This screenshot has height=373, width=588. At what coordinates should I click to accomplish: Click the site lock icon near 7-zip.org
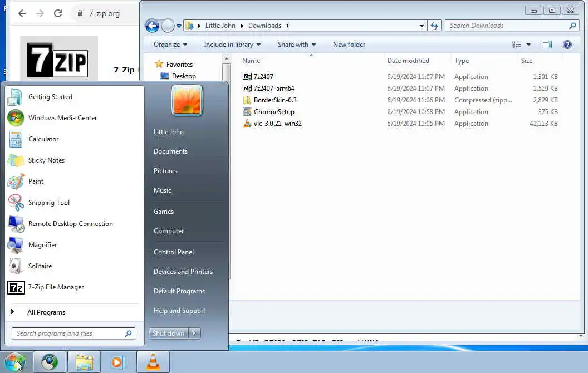[x=80, y=13]
